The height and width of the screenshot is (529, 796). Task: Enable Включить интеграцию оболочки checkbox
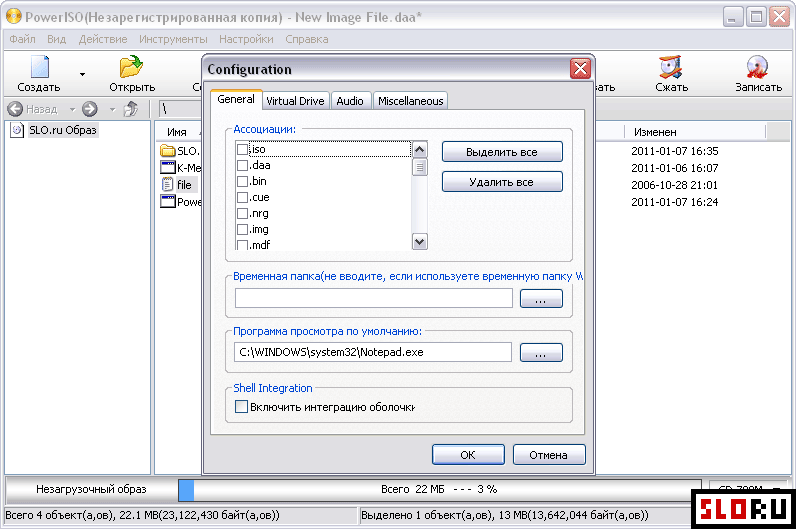pyautogui.click(x=242, y=407)
